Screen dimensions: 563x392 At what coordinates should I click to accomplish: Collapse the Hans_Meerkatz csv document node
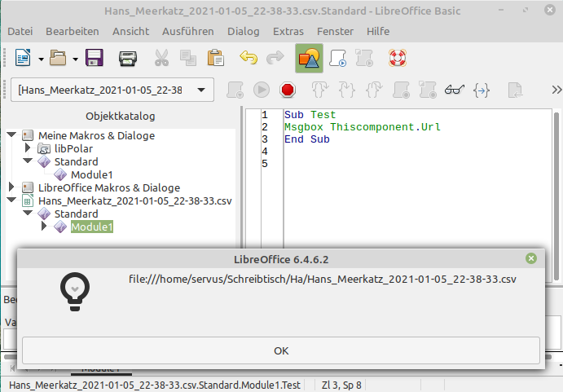point(11,200)
